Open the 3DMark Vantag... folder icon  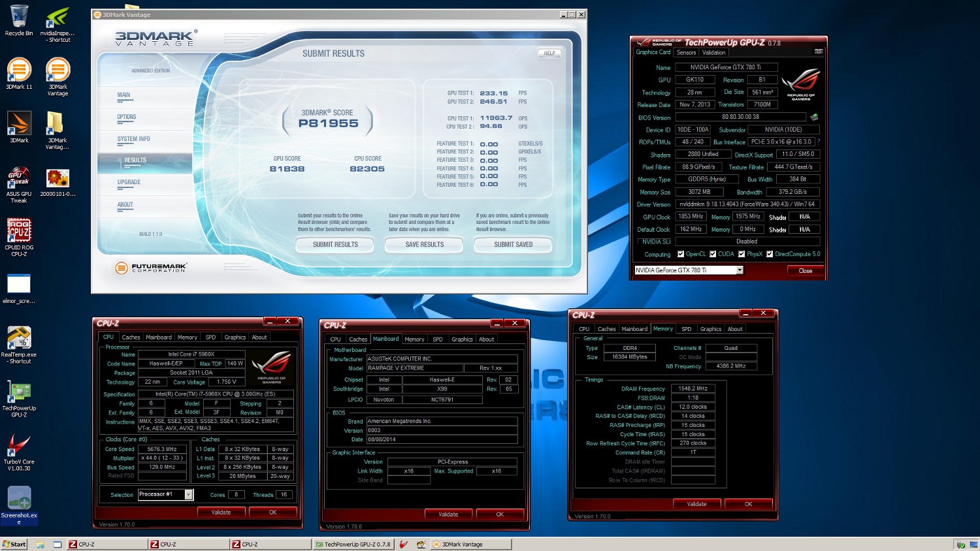click(x=57, y=131)
